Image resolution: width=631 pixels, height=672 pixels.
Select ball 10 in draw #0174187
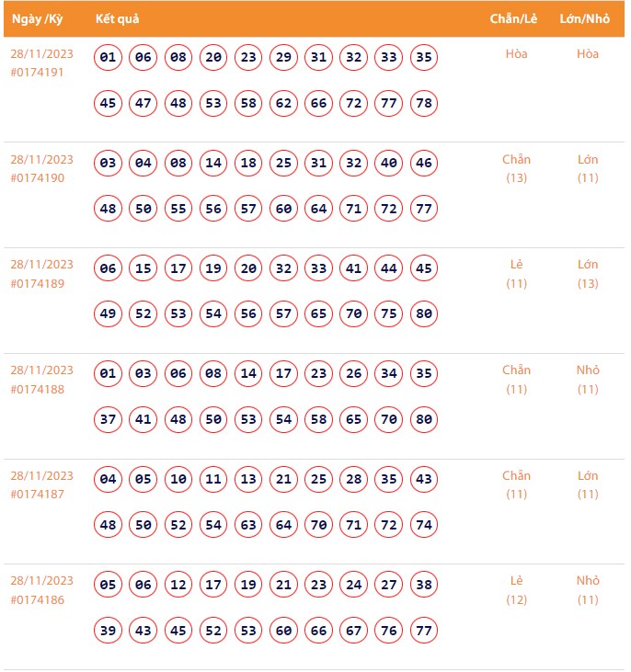(x=178, y=480)
